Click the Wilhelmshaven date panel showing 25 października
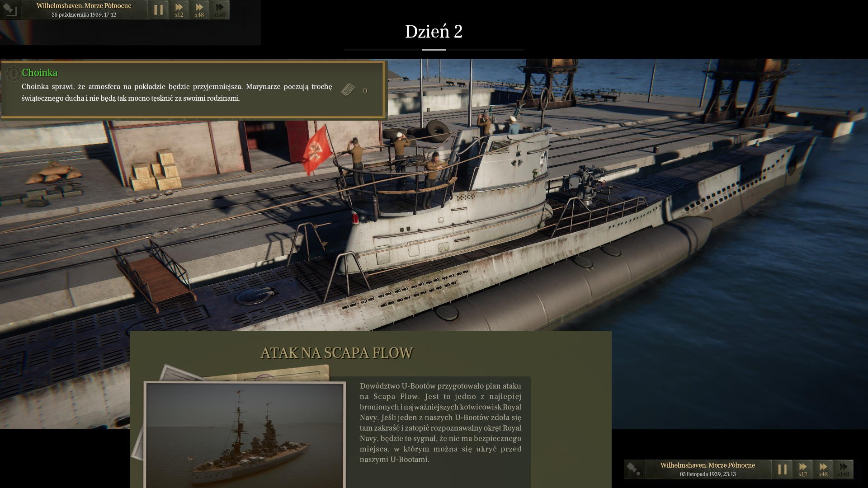Image resolution: width=868 pixels, height=488 pixels. (84, 9)
